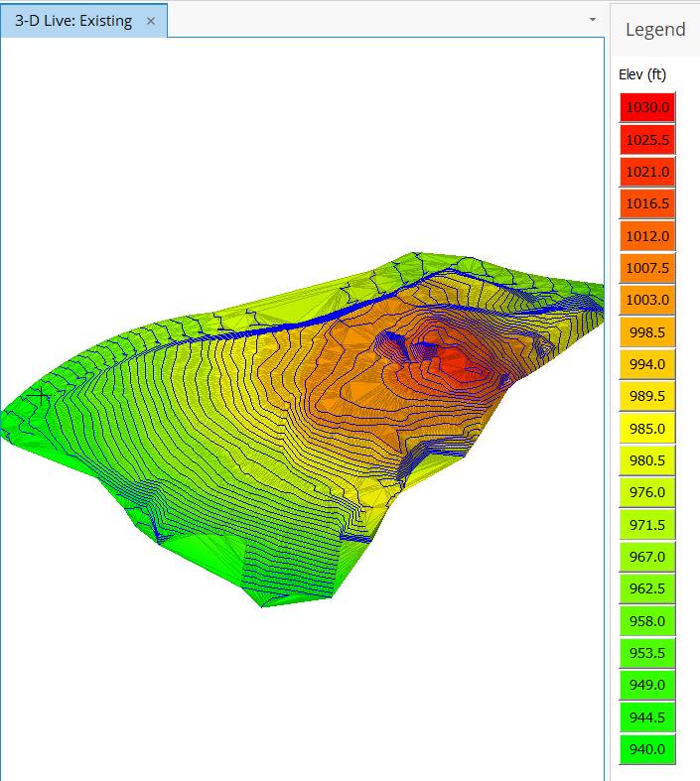
Task: Click the 967.0 elevation color swatch
Action: (x=646, y=557)
